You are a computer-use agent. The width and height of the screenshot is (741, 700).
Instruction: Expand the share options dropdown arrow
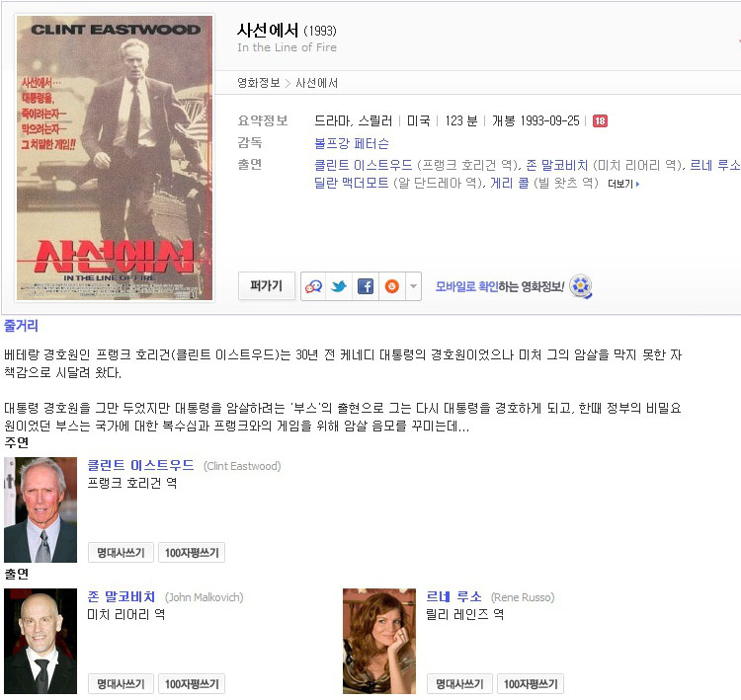click(x=413, y=286)
